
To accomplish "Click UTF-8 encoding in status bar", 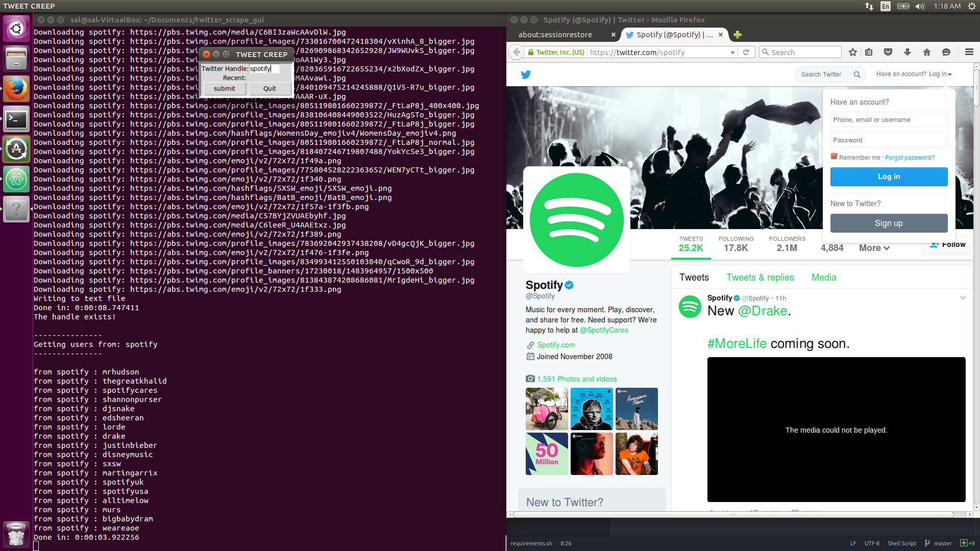I will (872, 543).
